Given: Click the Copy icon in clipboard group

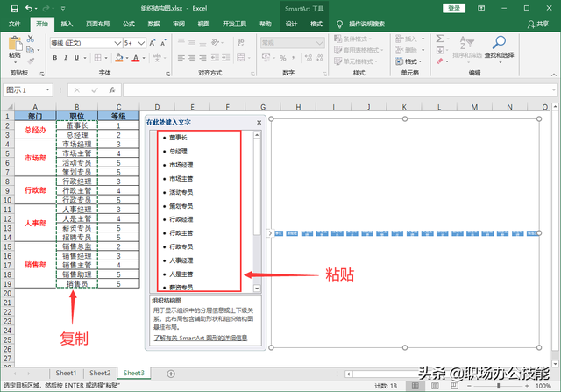Looking at the screenshot, I should tap(31, 50).
